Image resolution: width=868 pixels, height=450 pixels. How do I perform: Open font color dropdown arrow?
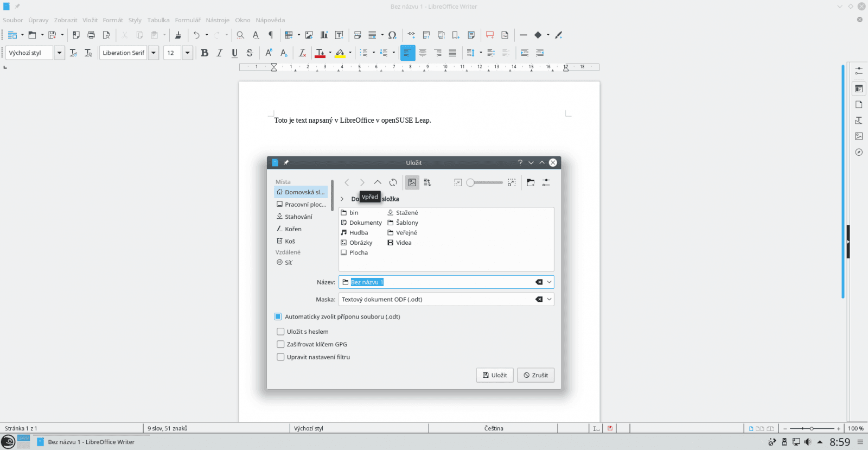pos(330,53)
